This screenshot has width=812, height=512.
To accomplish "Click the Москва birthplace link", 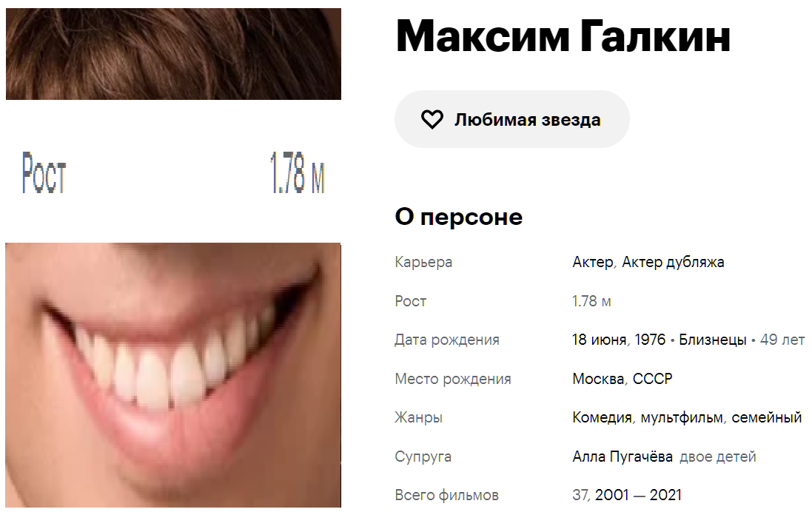I will (x=597, y=379).
